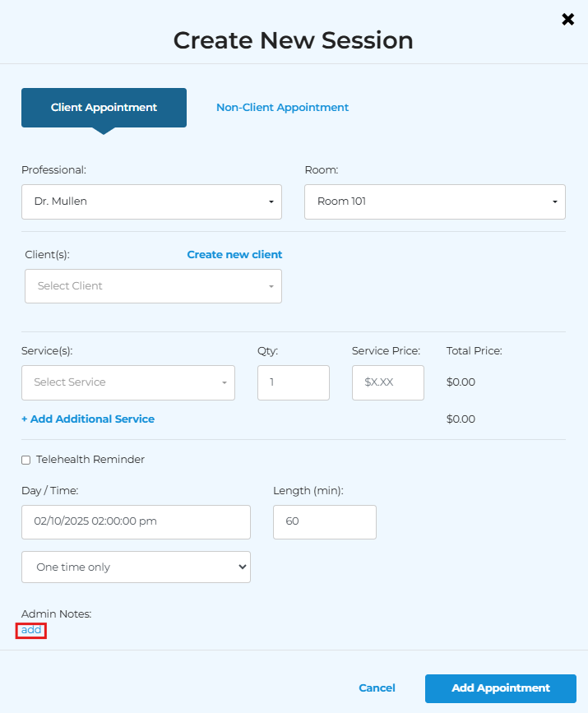Image resolution: width=588 pixels, height=713 pixels.
Task: Click the Create New Session heading
Action: click(x=294, y=40)
